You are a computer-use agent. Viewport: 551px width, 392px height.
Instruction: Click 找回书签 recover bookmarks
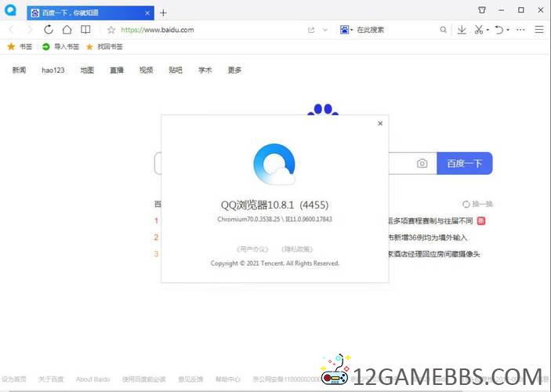[105, 46]
